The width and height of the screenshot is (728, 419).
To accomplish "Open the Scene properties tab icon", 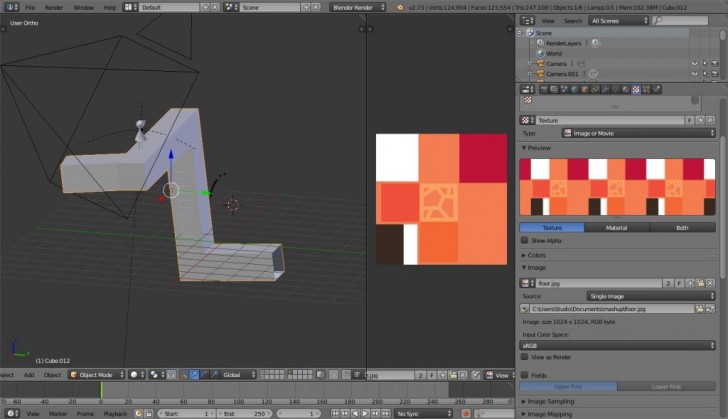I will pos(564,89).
